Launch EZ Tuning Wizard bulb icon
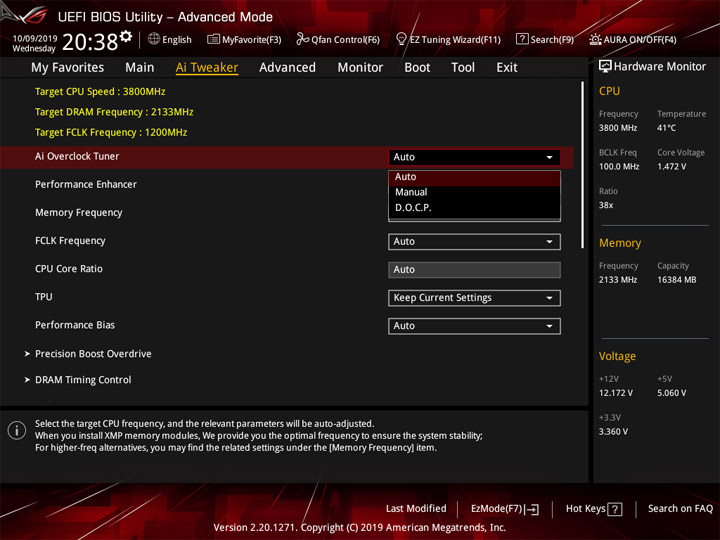This screenshot has height=540, width=720. click(401, 39)
